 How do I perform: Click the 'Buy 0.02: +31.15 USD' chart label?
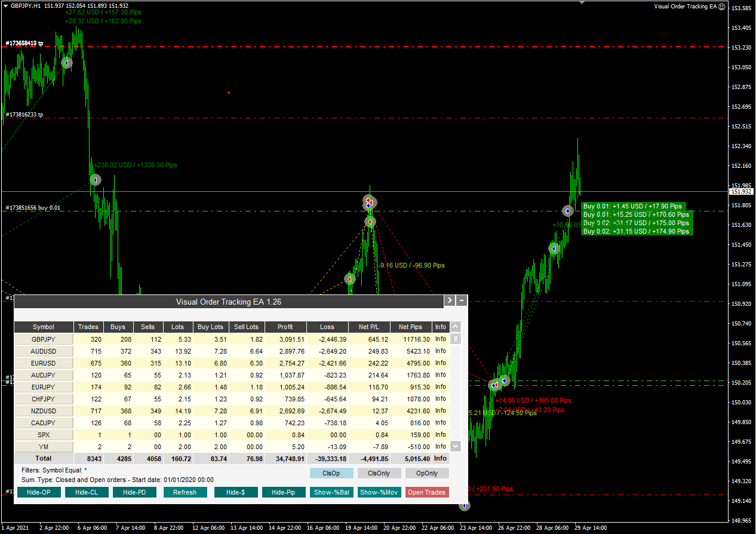point(637,231)
